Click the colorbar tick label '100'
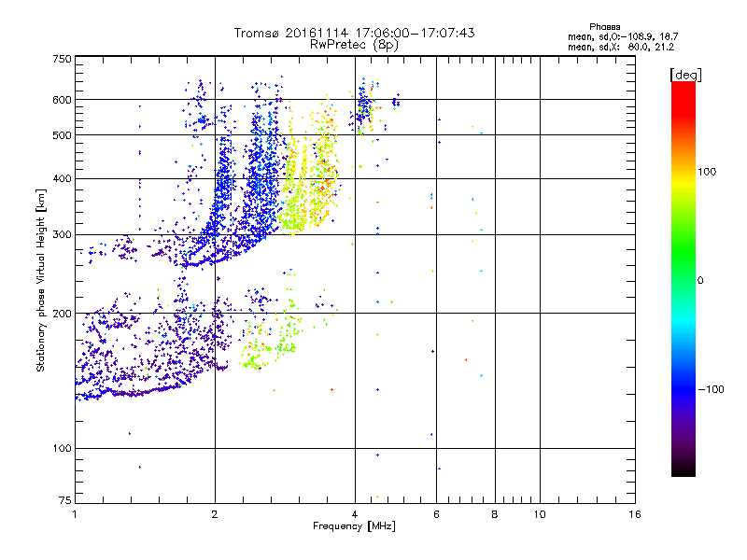Viewport: 747px width, 560px height. pyautogui.click(x=707, y=172)
